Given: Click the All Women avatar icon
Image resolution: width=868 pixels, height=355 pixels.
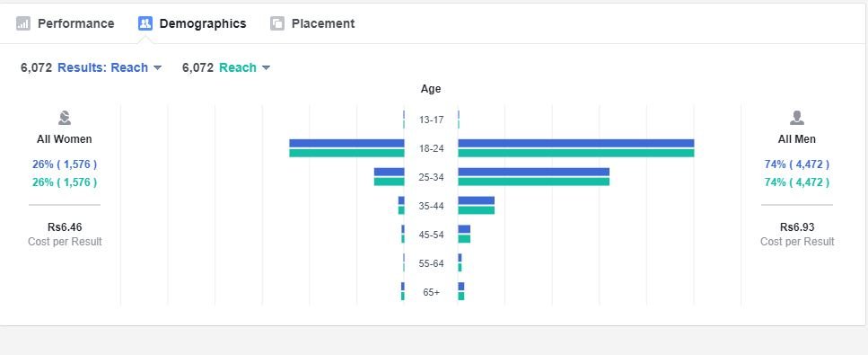Looking at the screenshot, I should 65,118.
